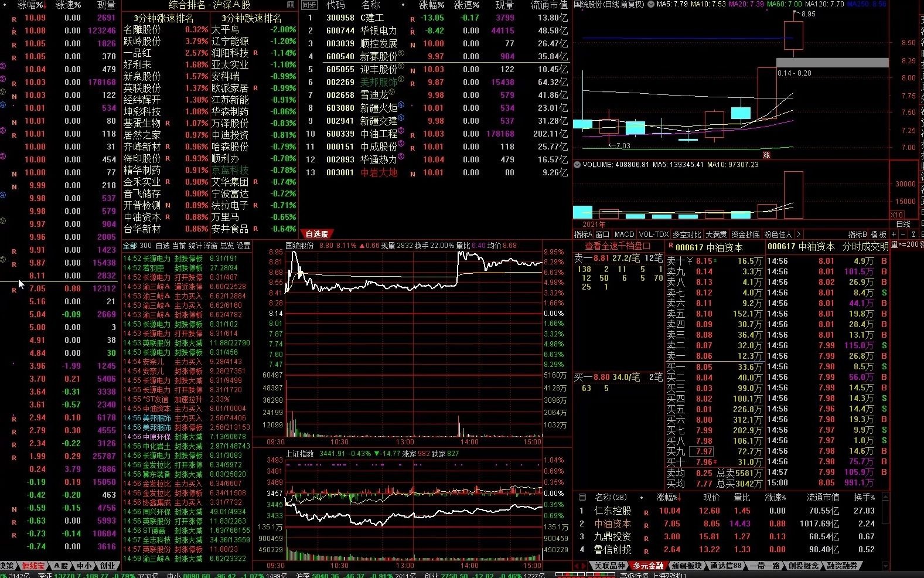Screen dimensions: 924x578
Task: Open the A股 bottom tab
Action: click(x=60, y=566)
